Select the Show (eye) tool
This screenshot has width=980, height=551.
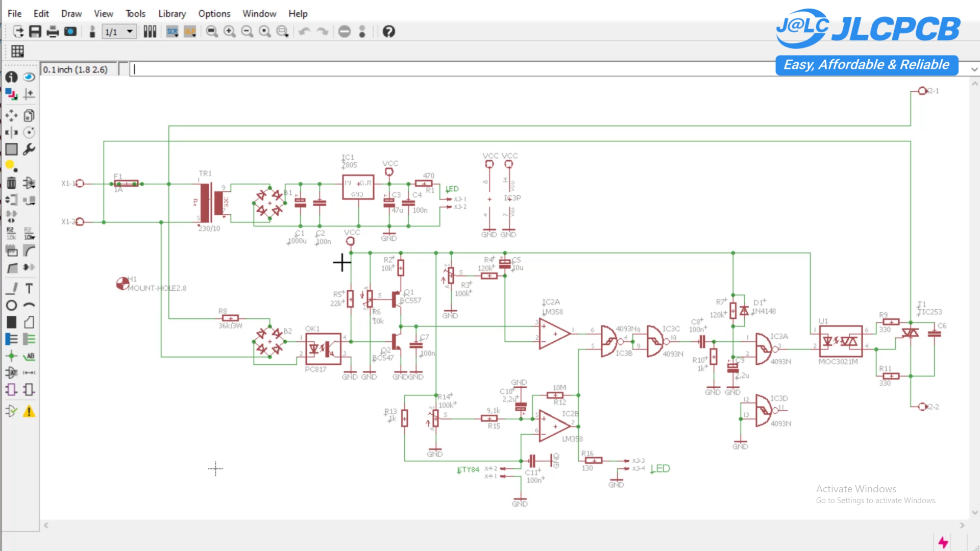[29, 77]
